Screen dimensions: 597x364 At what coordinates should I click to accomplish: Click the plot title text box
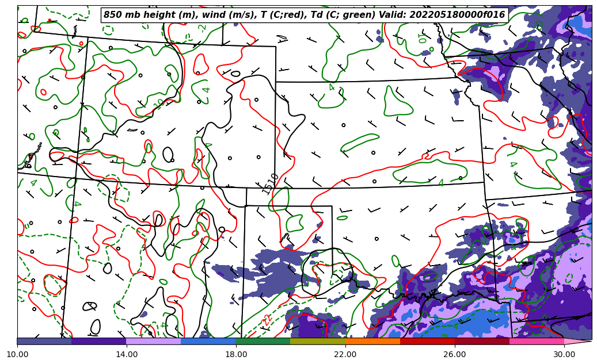pos(304,15)
